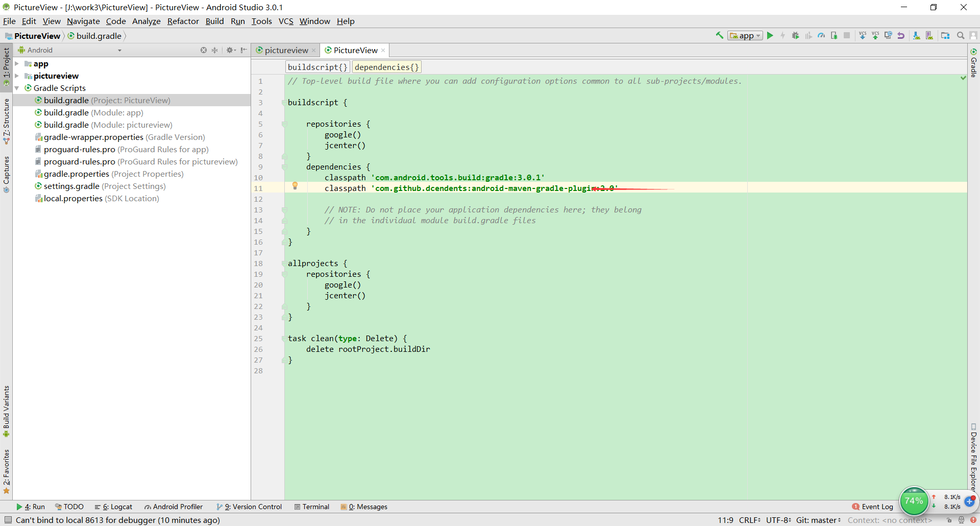The height and width of the screenshot is (526, 980).
Task: Click the Collapse All icon in Project panel
Action: [x=215, y=50]
